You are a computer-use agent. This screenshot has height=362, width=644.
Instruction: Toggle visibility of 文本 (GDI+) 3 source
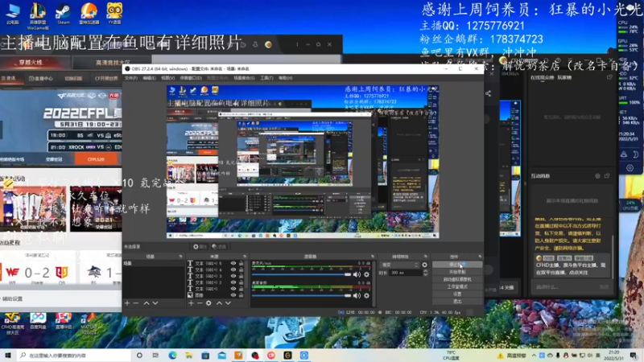coord(233,276)
